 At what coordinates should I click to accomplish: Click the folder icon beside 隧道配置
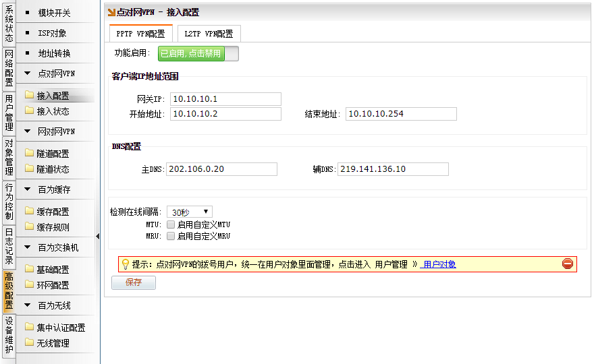[x=29, y=153]
